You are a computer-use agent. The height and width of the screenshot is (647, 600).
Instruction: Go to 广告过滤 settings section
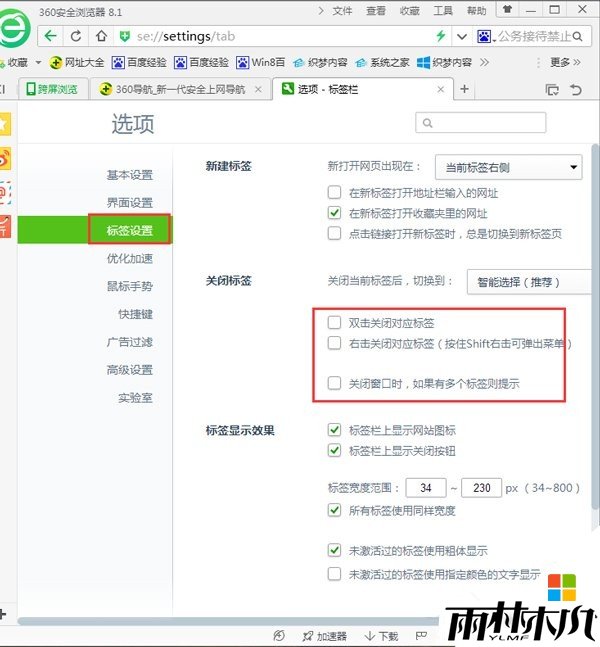tap(130, 342)
